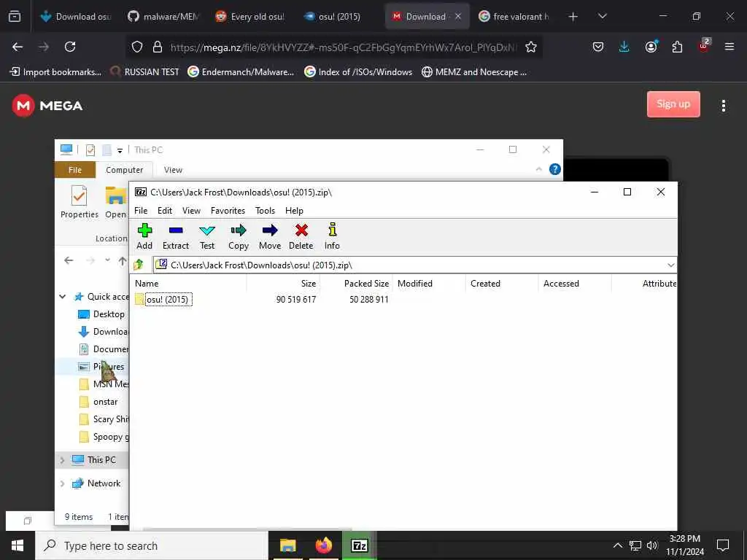
Task: Click the 7-Zip archive path field
Action: 410,265
